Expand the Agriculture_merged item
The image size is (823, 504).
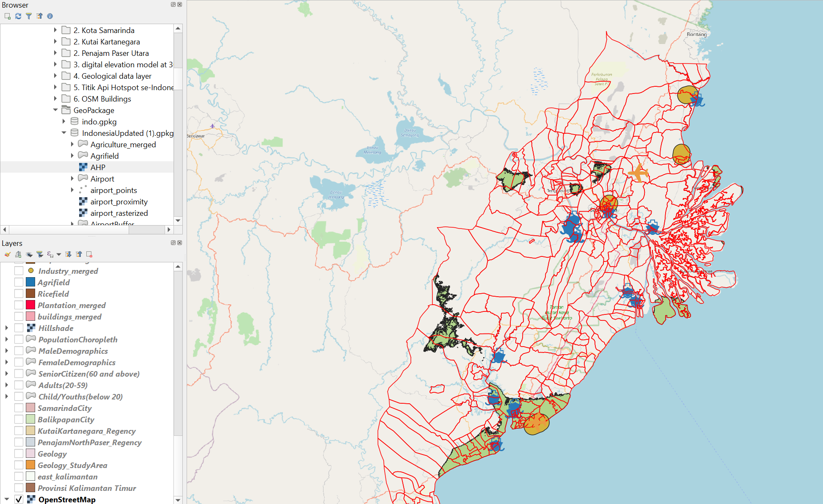pyautogui.click(x=72, y=144)
